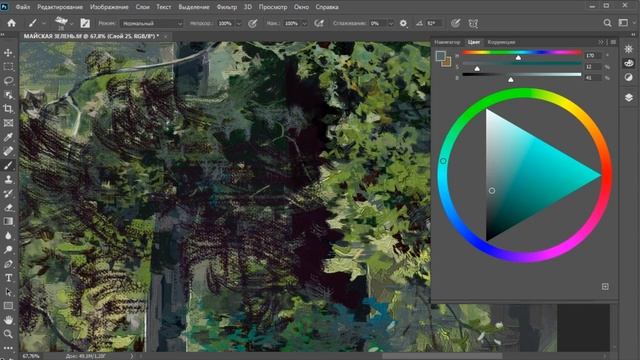Toggle pressure for opacity button
Viewport: 640px width, 360px height.
coord(253,23)
